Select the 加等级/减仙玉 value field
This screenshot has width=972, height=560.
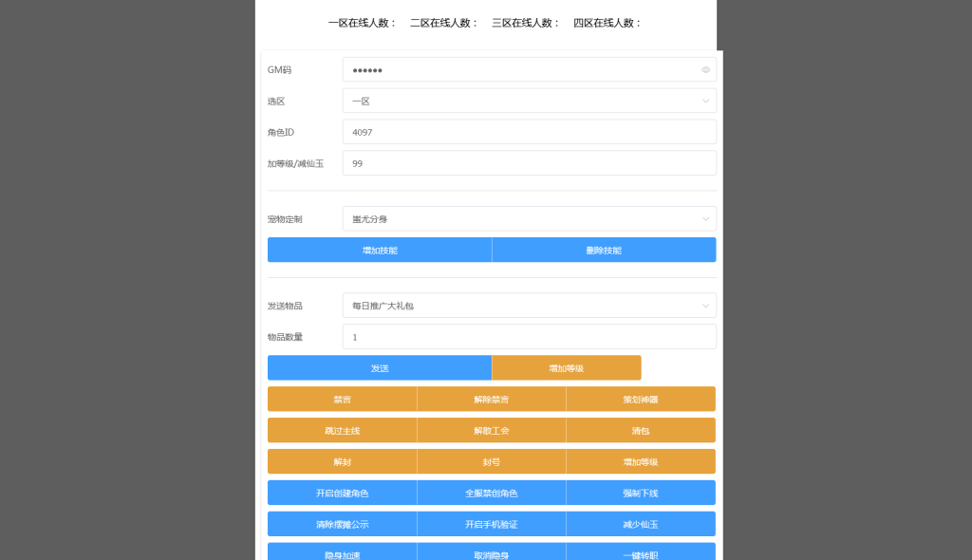coord(529,162)
